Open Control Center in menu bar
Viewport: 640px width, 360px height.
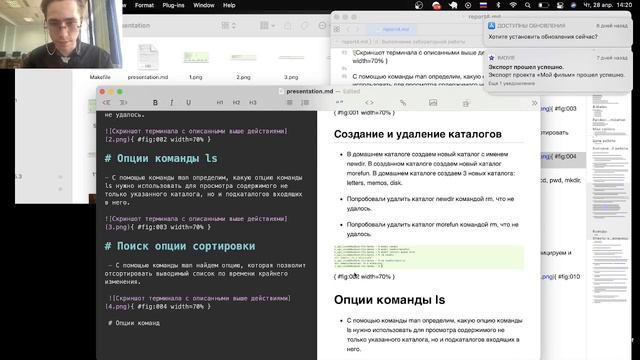(x=560, y=5)
